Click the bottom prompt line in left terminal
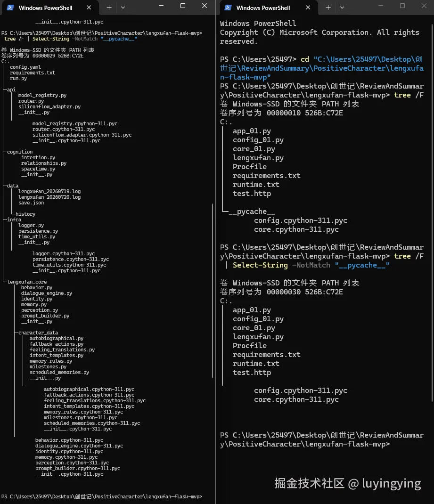 click(102, 496)
